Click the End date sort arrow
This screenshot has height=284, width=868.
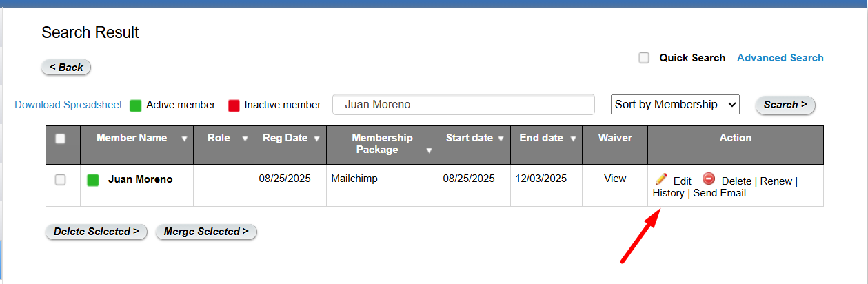click(x=572, y=139)
